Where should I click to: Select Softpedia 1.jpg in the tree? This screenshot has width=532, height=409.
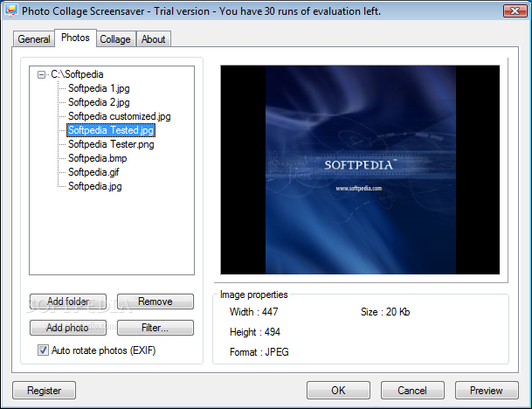[99, 88]
